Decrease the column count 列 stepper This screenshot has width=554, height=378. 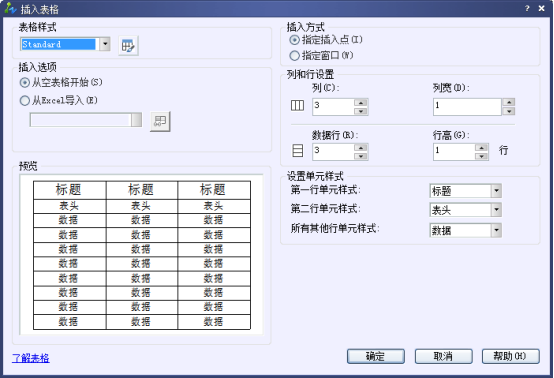pyautogui.click(x=361, y=111)
